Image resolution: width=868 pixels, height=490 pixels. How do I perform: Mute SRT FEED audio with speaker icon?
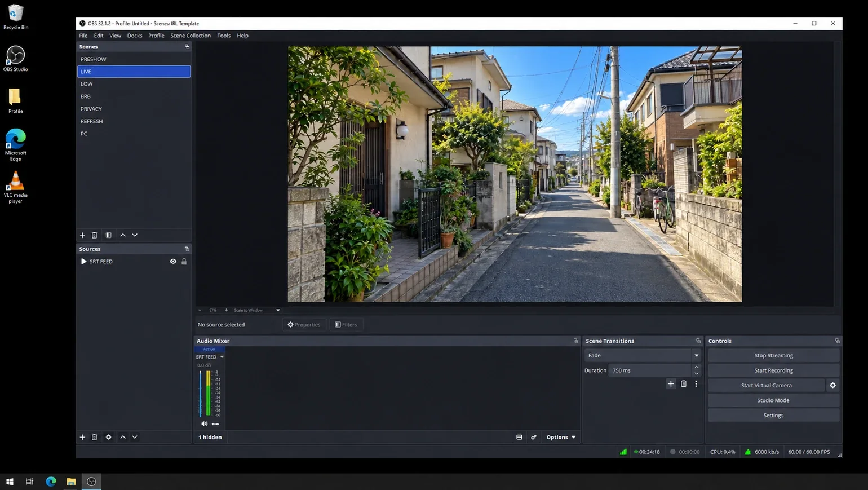(204, 424)
